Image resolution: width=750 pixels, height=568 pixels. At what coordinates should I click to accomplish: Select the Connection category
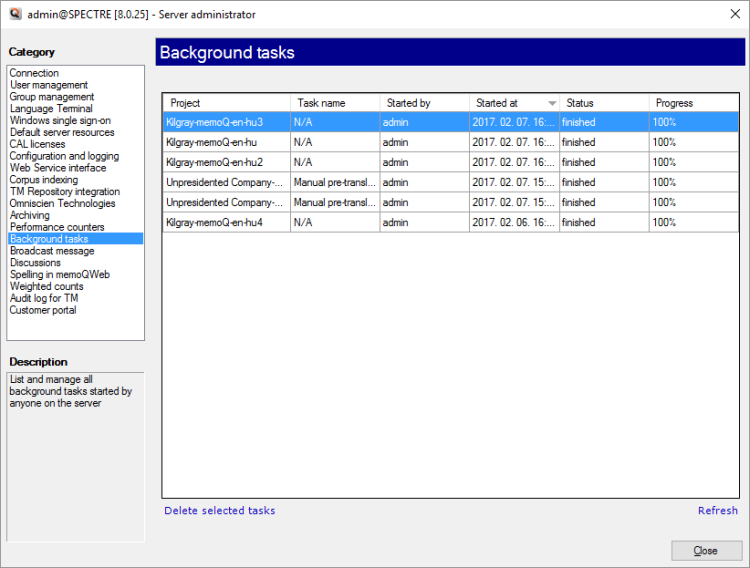click(34, 73)
